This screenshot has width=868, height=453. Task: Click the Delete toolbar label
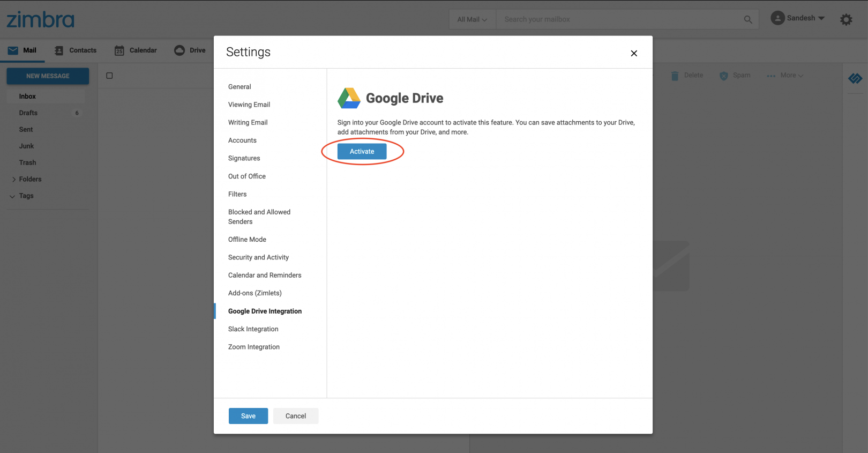[693, 76]
